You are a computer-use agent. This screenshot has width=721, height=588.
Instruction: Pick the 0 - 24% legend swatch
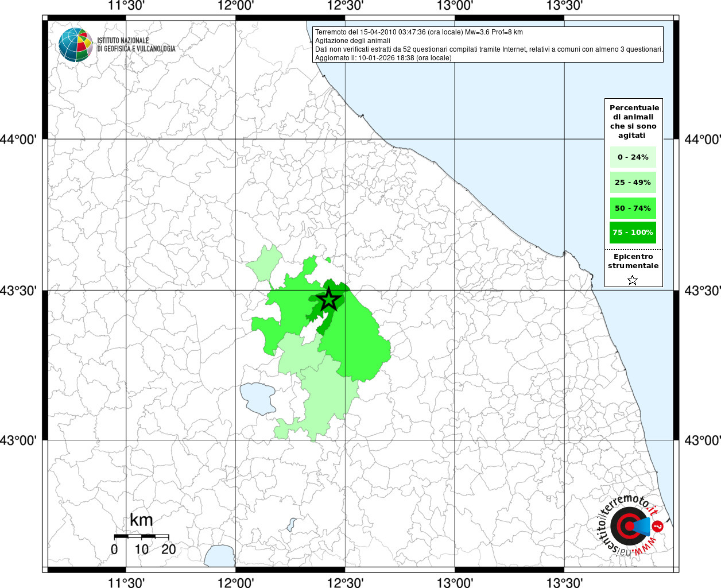[x=633, y=157]
